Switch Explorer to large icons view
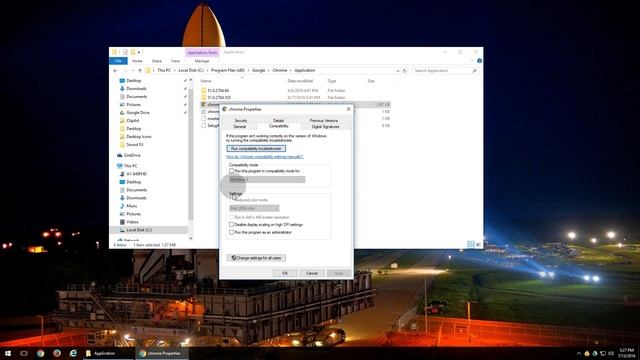Viewport: 640px width, 360px height. (x=478, y=244)
